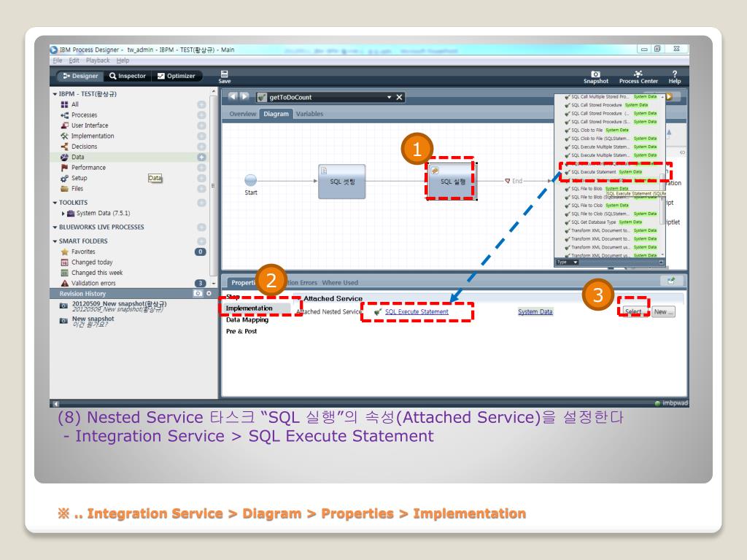The width and height of the screenshot is (747, 560).
Task: Select the All library category
Action: 70,104
